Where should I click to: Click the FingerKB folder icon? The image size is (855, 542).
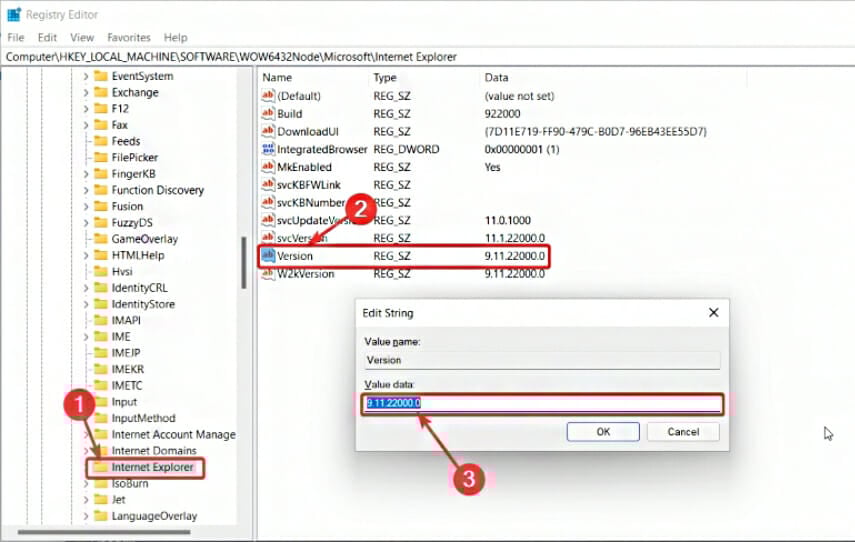(101, 174)
